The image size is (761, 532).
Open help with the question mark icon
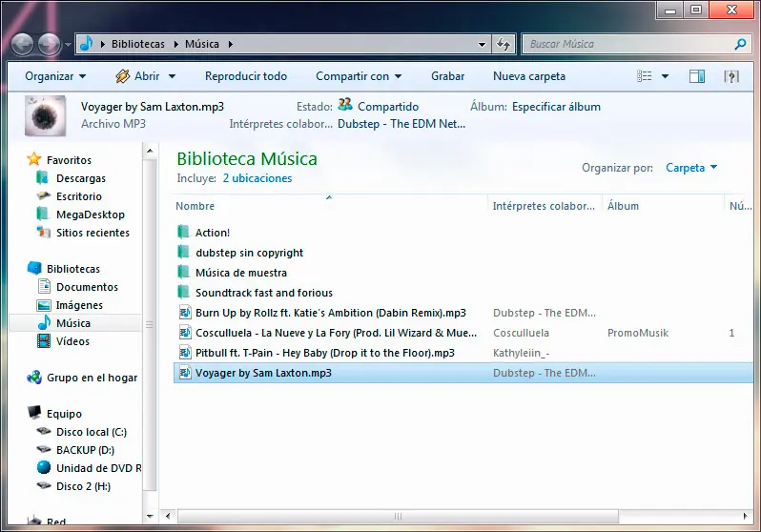(x=731, y=76)
